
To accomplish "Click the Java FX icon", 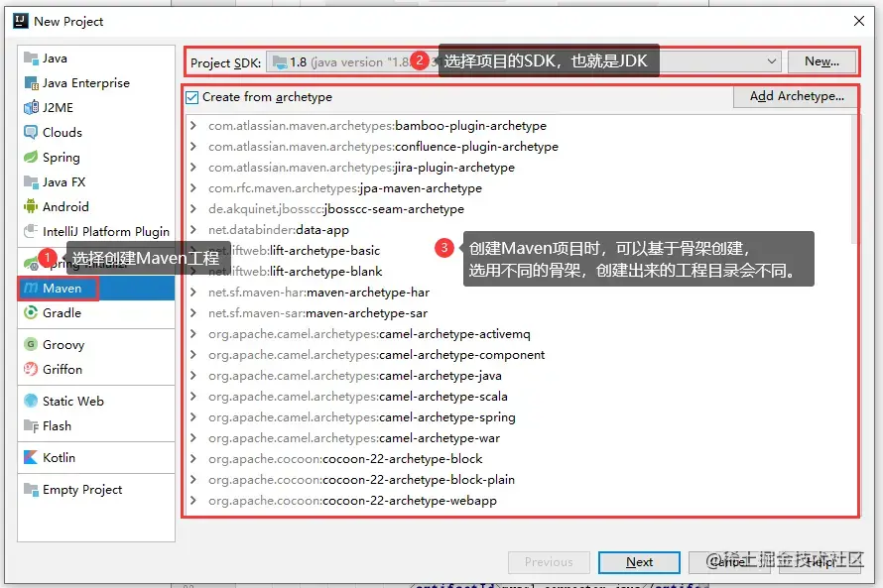I will [31, 181].
